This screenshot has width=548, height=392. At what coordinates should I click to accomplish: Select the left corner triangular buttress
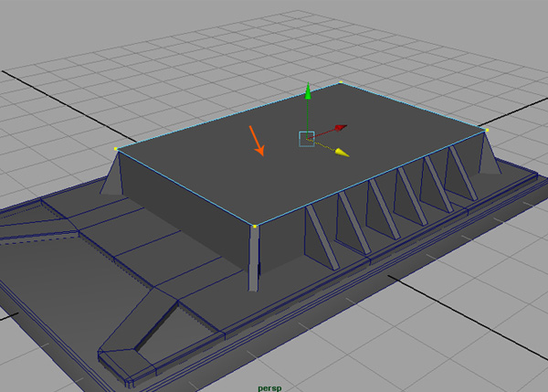[113, 175]
